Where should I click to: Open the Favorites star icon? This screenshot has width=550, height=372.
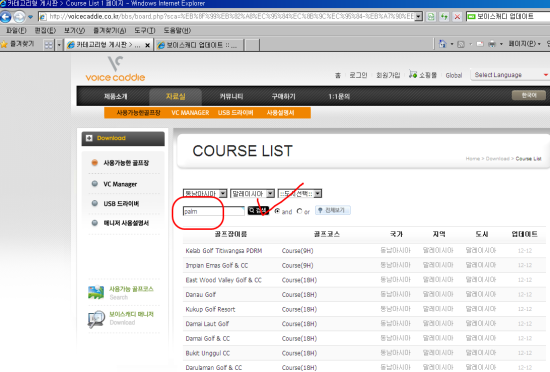pos(4,45)
